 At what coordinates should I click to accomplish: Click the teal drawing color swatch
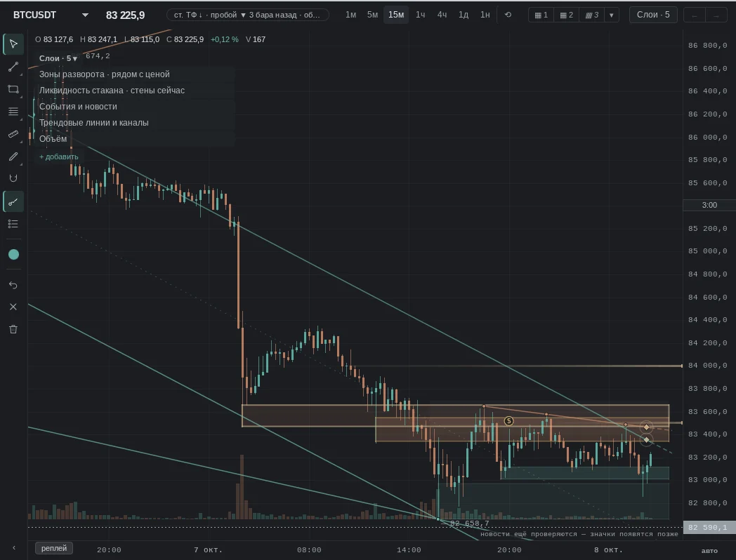tap(13, 255)
